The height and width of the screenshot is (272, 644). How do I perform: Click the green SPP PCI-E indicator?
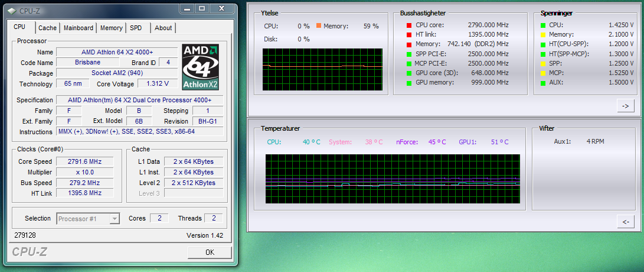408,54
